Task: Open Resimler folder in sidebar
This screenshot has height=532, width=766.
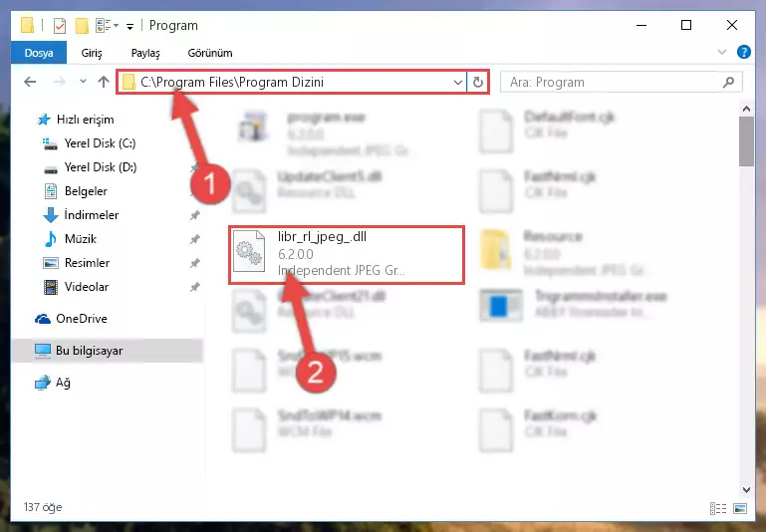Action: point(87,263)
